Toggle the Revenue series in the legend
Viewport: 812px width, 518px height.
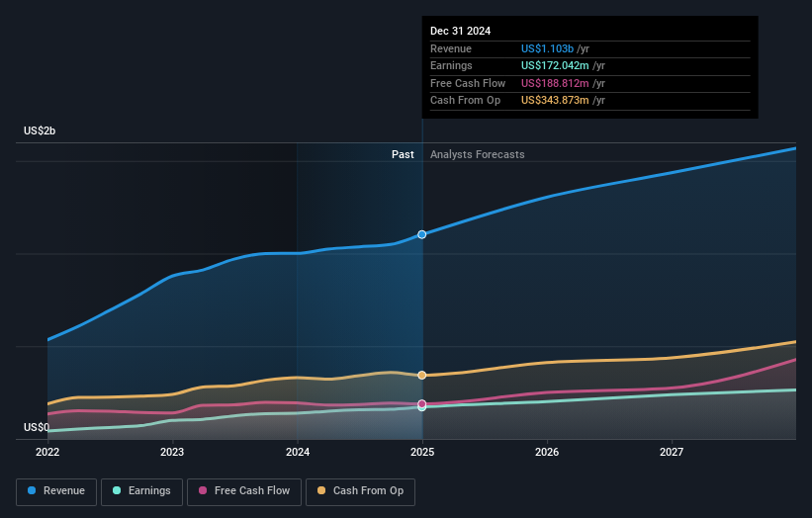(56, 491)
